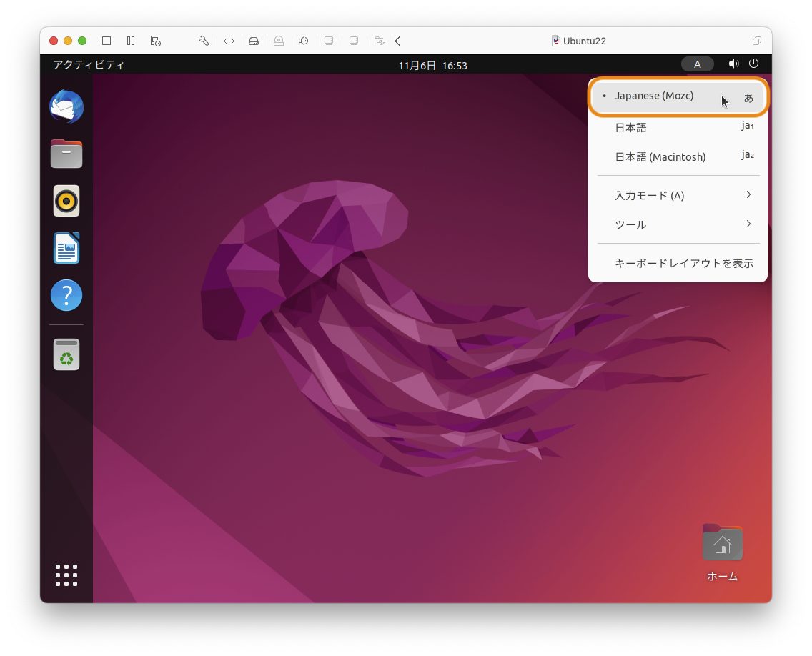
Task: Click the sound output icon in UTM toolbar
Action: click(303, 41)
